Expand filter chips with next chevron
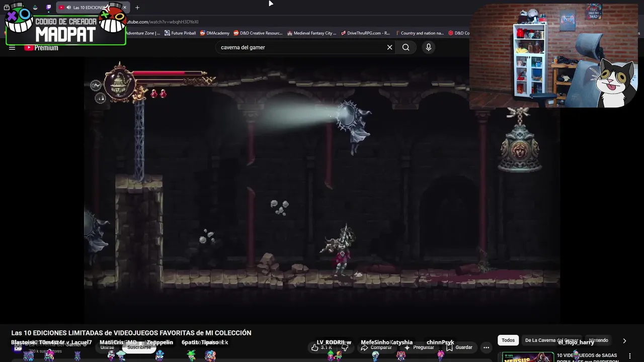This screenshot has width=644, height=362. 624,340
